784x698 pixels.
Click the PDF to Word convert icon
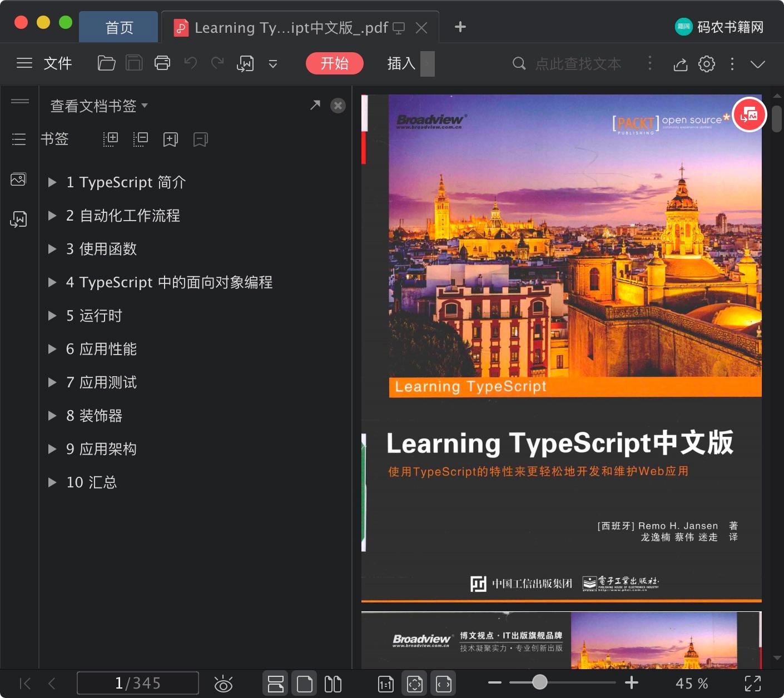(x=245, y=64)
